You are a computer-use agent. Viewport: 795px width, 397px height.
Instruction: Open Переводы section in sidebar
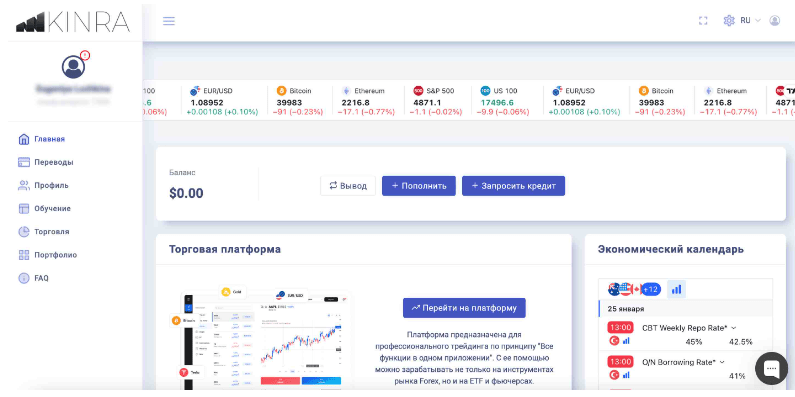(x=54, y=162)
